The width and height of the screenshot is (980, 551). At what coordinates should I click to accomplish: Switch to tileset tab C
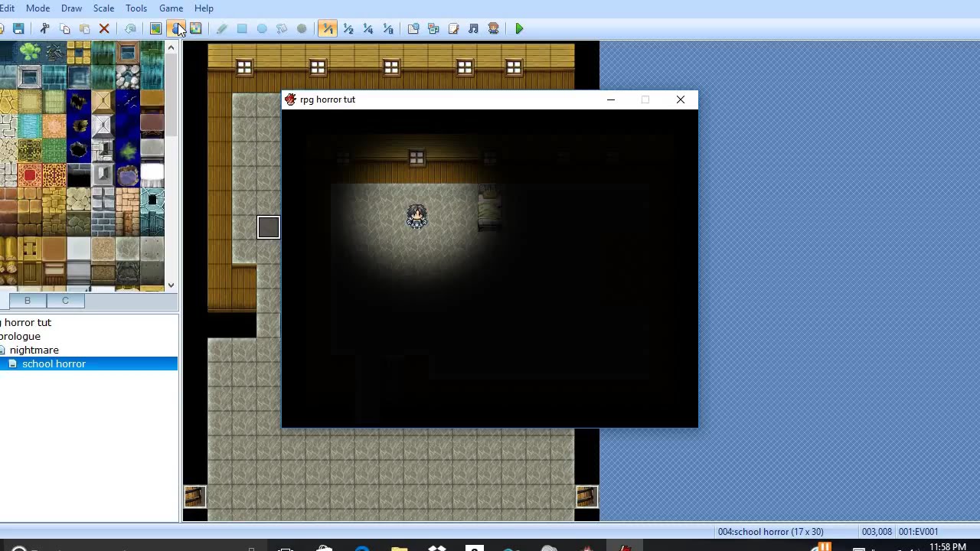coord(65,301)
